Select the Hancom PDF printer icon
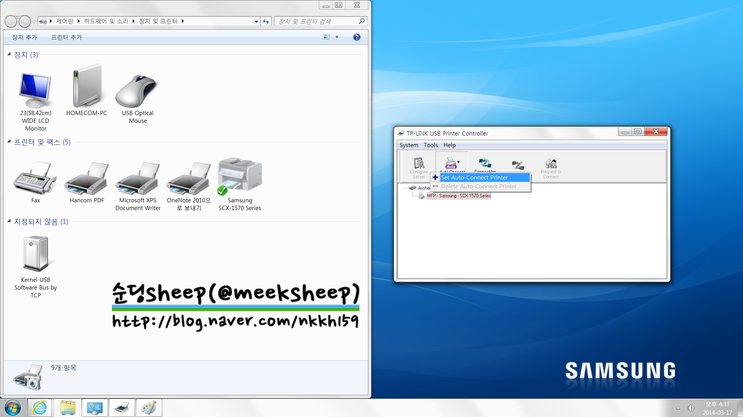The width and height of the screenshot is (743, 417). pyautogui.click(x=87, y=182)
